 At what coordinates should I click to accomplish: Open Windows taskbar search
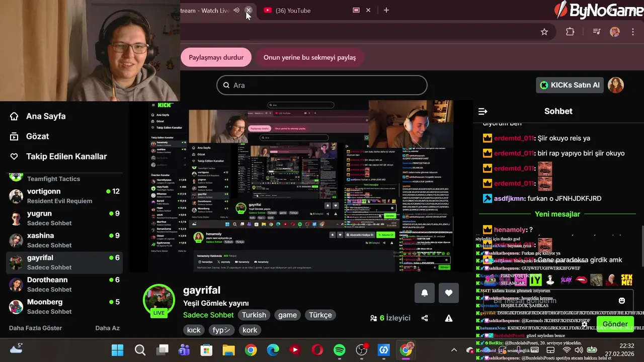[140, 350]
